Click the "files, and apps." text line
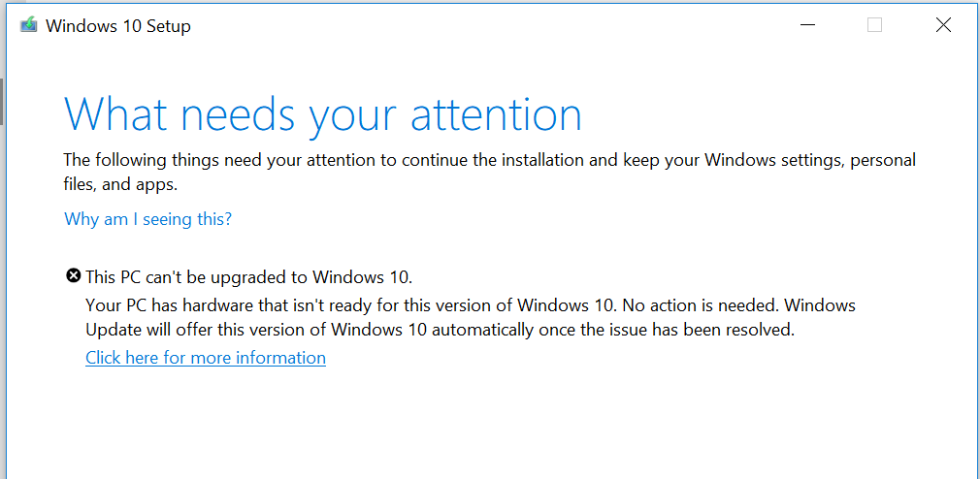 121,184
